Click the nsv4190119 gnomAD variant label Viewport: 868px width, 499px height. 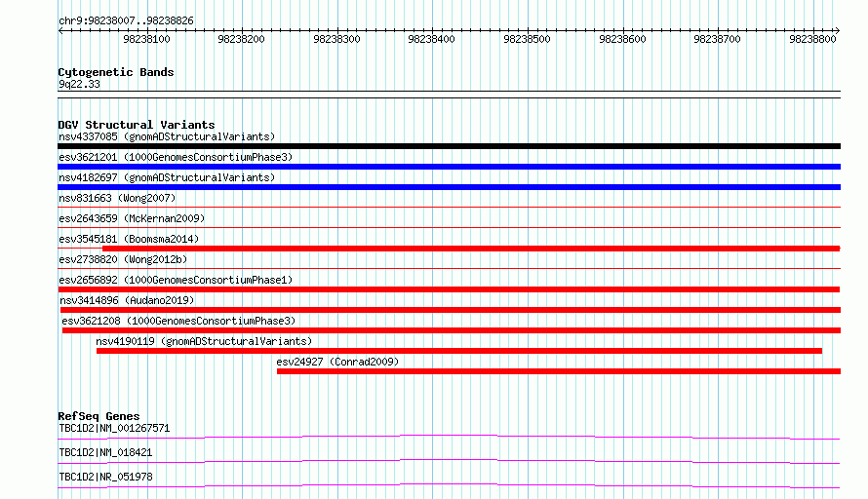[204, 341]
